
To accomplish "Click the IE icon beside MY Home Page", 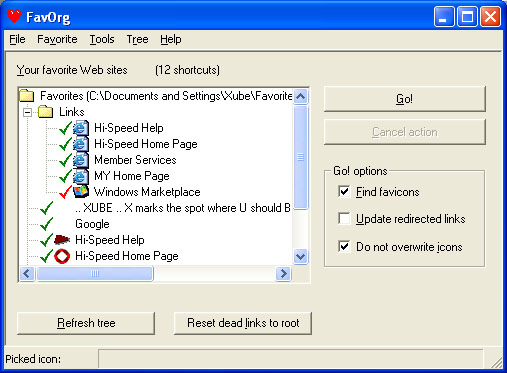I will [81, 176].
